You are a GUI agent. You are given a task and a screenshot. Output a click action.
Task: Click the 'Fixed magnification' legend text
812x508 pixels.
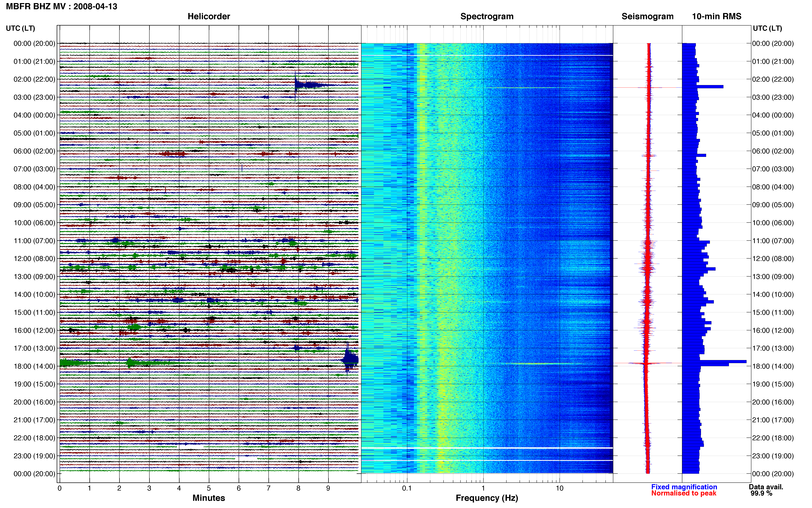pyautogui.click(x=684, y=487)
